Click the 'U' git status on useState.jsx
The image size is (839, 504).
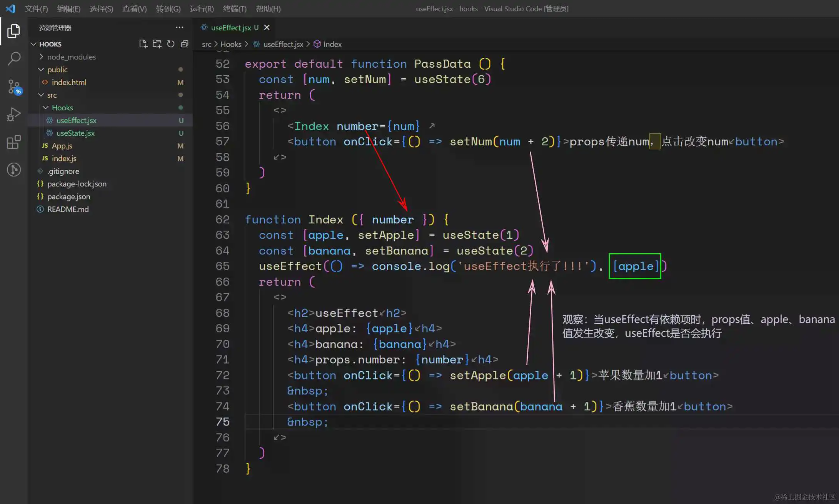click(181, 133)
